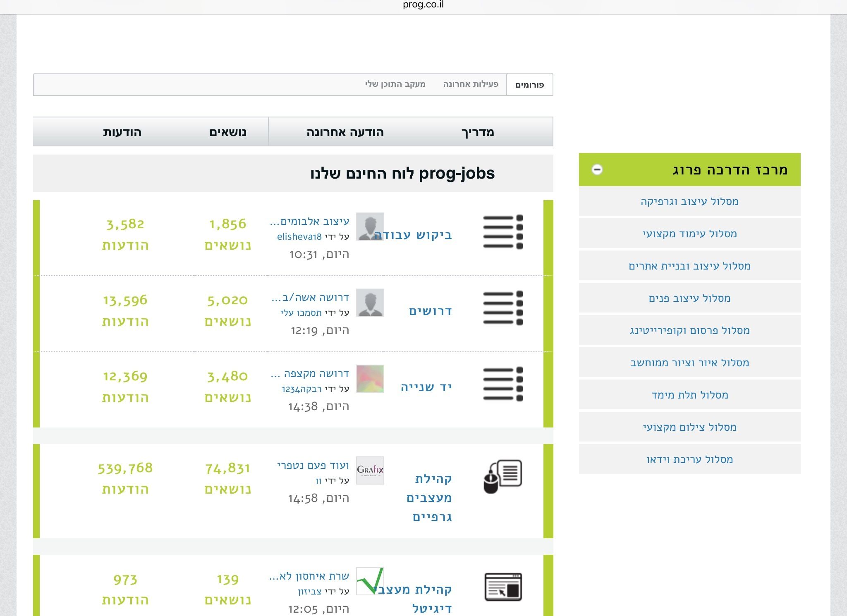Screen dimensions: 847x616
Task: Click the list icon beside יד שנייה
Action: point(502,384)
